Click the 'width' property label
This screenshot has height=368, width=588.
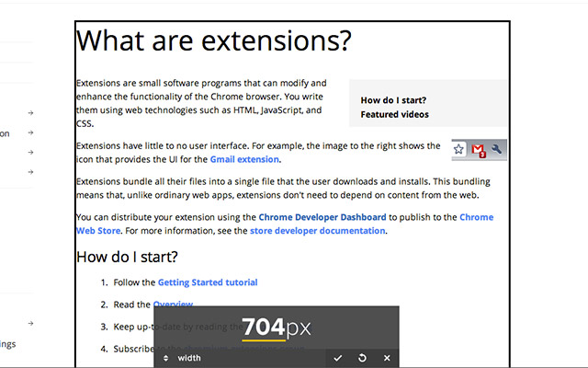tap(189, 358)
